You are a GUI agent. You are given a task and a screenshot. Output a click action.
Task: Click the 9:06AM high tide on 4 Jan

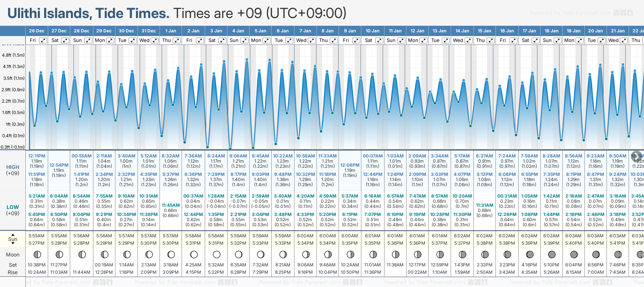(238, 156)
